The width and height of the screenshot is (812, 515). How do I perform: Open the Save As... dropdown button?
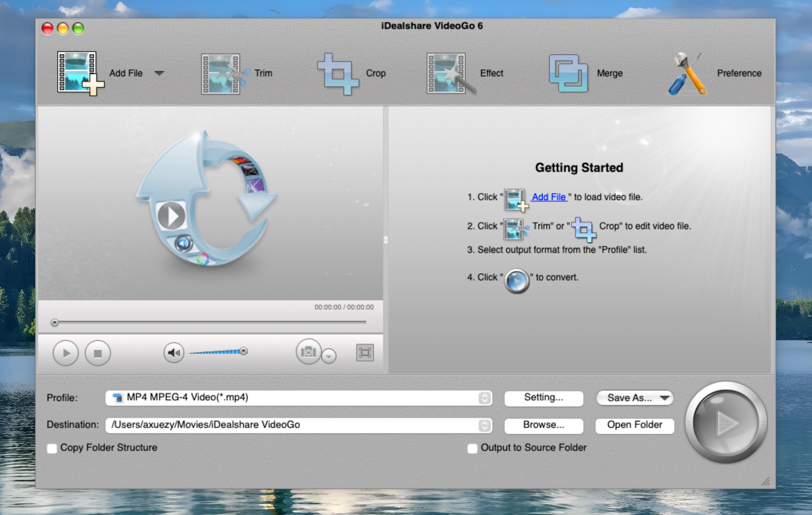click(635, 398)
